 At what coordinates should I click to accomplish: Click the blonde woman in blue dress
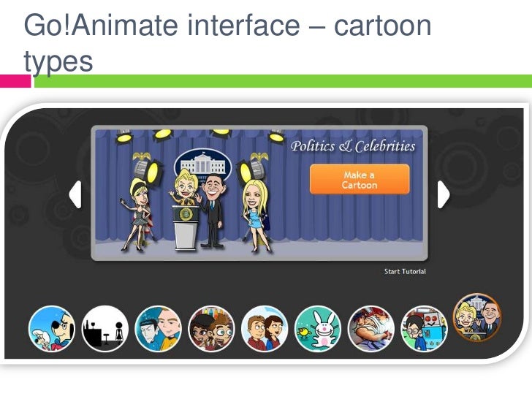click(255, 216)
